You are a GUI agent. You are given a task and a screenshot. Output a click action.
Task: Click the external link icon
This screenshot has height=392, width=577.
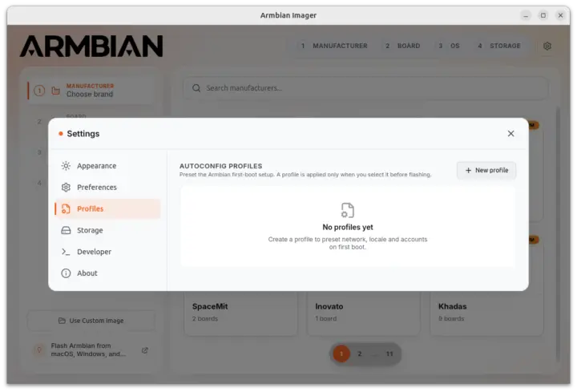click(145, 350)
